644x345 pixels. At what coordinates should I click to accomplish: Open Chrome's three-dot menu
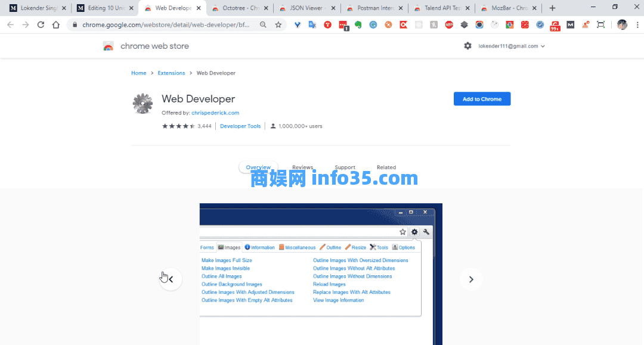click(637, 25)
